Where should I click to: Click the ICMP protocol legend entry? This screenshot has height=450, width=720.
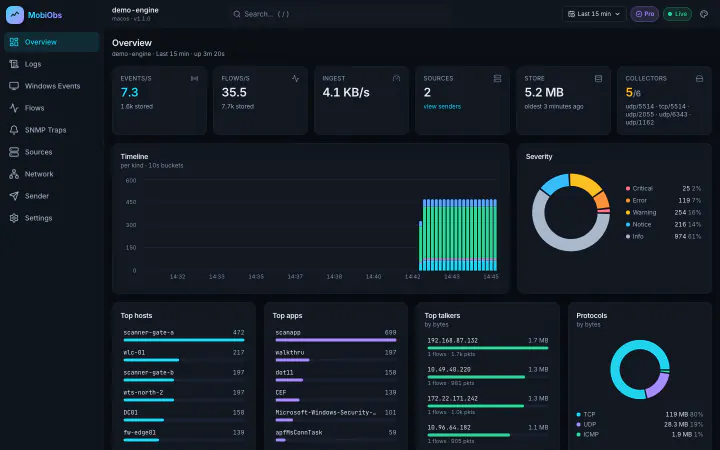click(x=639, y=434)
